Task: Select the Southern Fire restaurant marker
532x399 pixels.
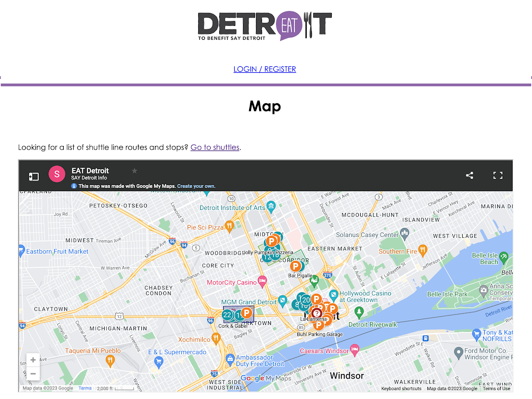Action: point(422,250)
